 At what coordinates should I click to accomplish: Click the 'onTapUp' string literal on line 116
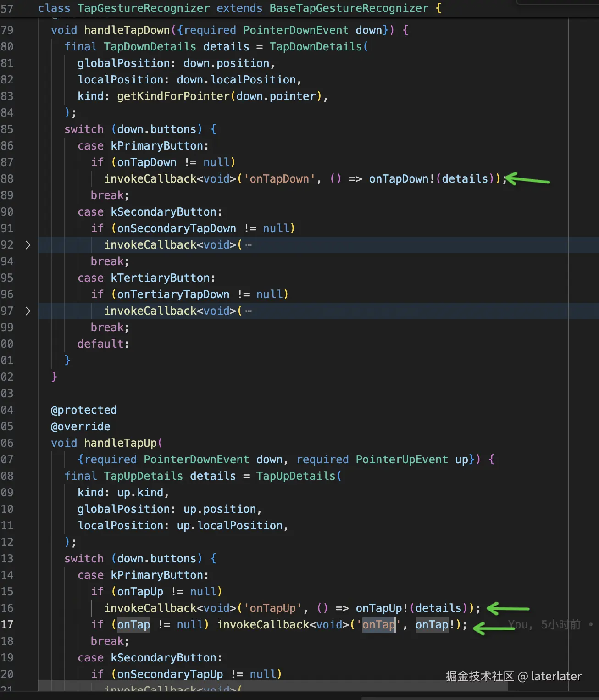click(x=273, y=608)
